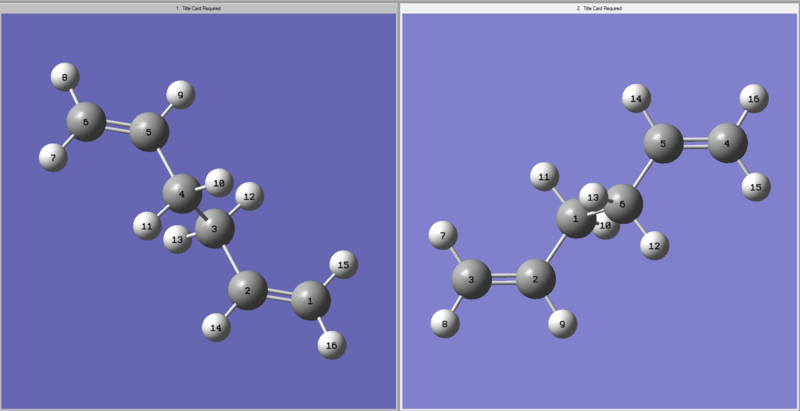Select carbon atom 5 in window 1
This screenshot has height=411, width=800.
[149, 132]
